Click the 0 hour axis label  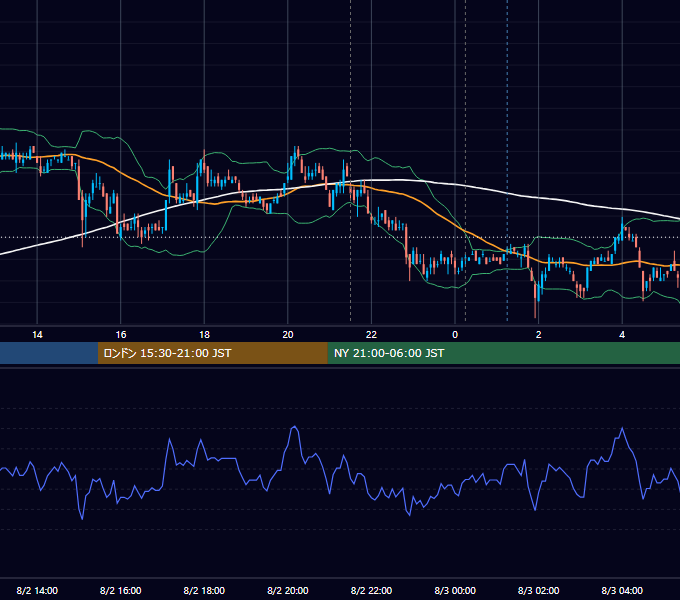[x=455, y=335]
